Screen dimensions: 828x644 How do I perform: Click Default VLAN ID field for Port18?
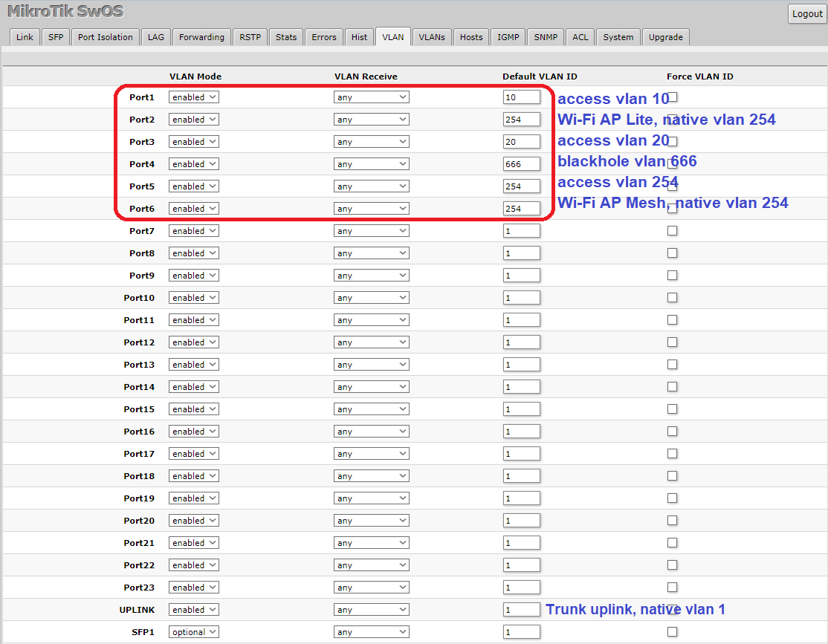[522, 476]
